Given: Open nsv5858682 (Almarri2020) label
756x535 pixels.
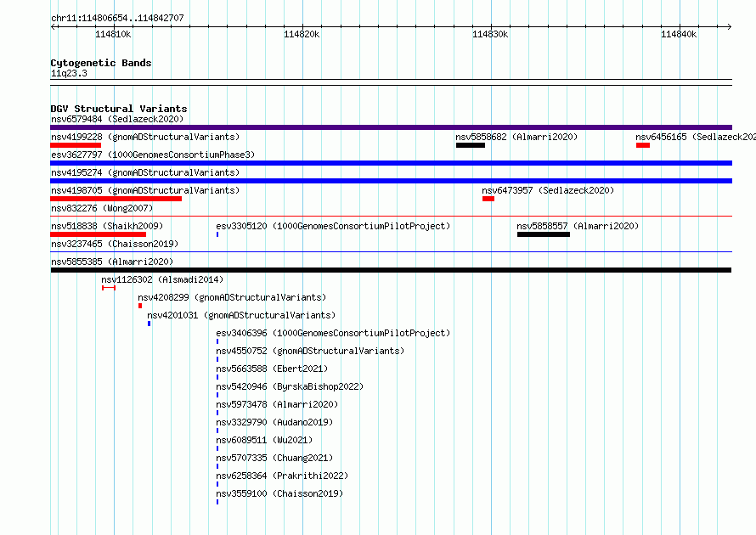Looking at the screenshot, I should tap(516, 137).
